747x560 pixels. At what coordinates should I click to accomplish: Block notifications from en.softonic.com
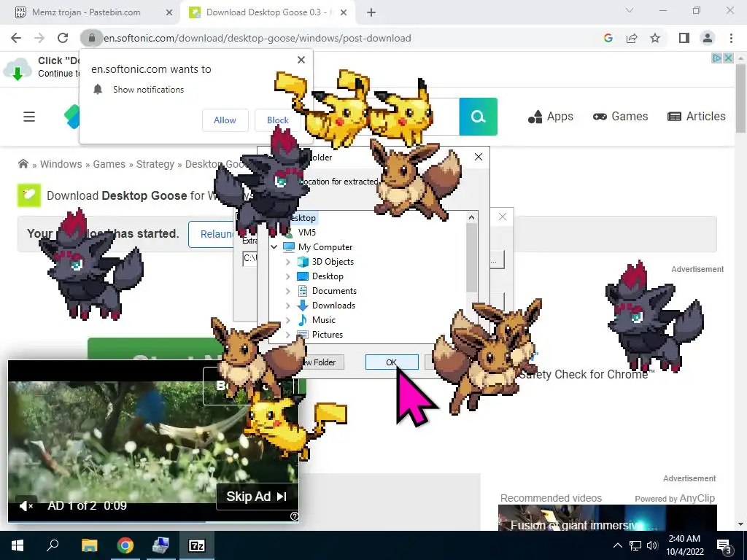(x=277, y=120)
